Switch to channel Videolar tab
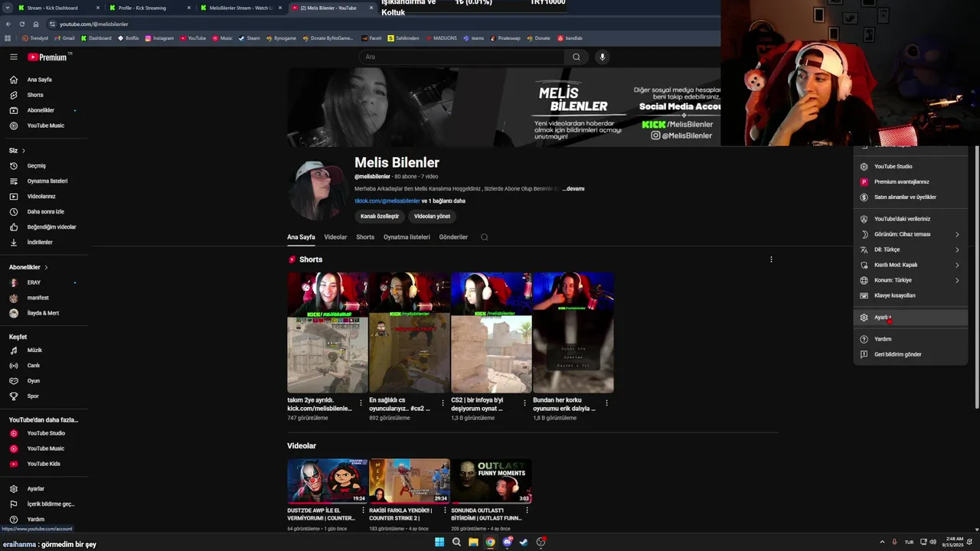 [x=335, y=237]
